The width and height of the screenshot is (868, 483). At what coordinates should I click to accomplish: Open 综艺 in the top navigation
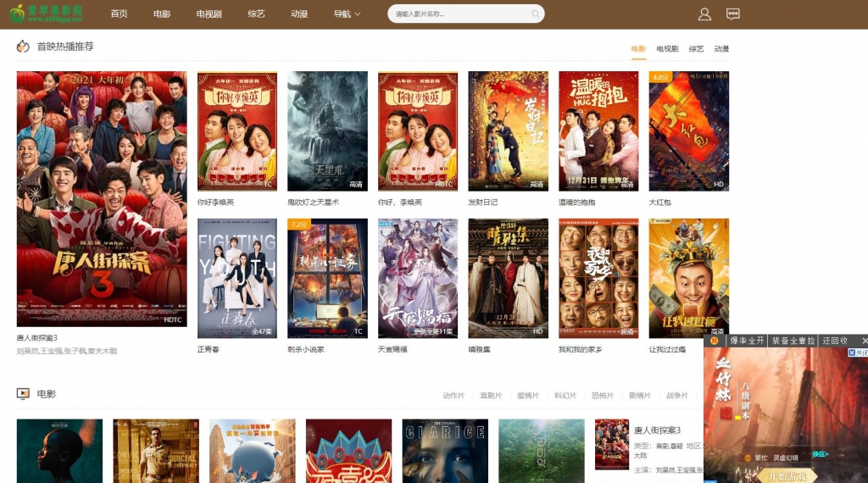point(256,14)
